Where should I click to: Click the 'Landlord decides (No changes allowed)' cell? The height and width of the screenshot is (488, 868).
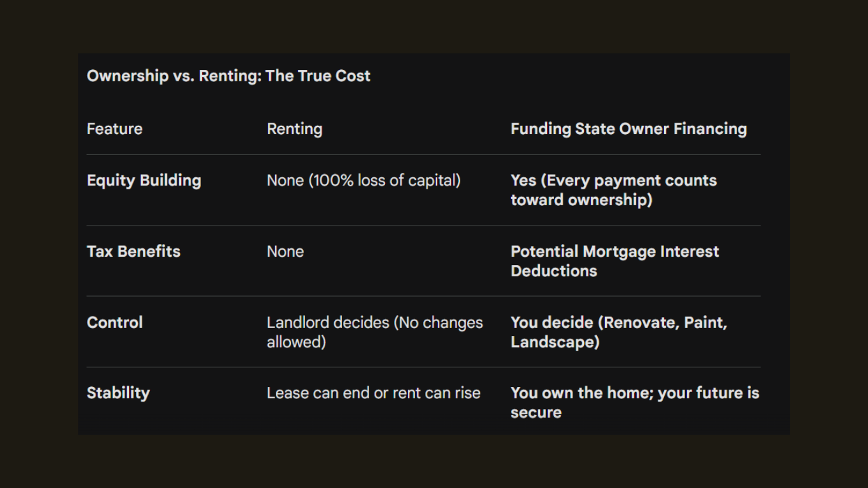point(374,332)
